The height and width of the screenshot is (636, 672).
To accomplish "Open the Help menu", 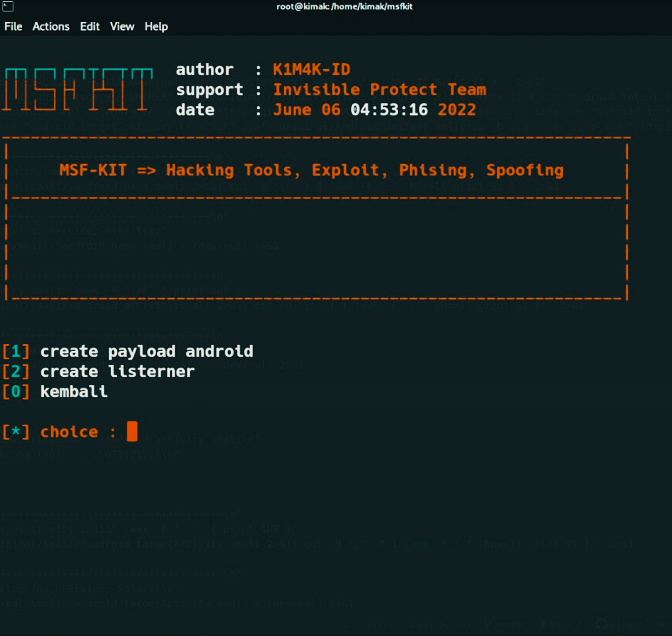I will (x=156, y=26).
